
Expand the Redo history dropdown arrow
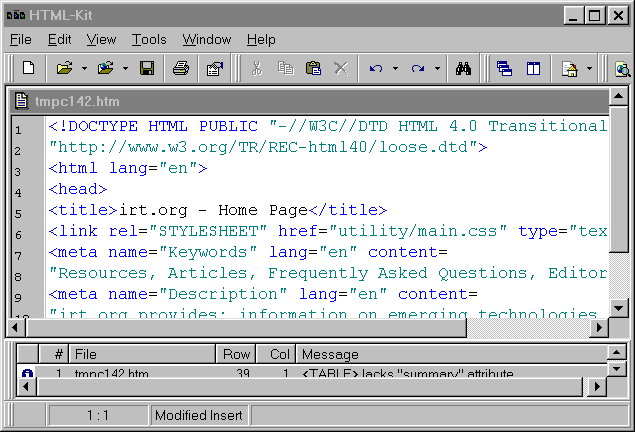pyautogui.click(x=437, y=69)
